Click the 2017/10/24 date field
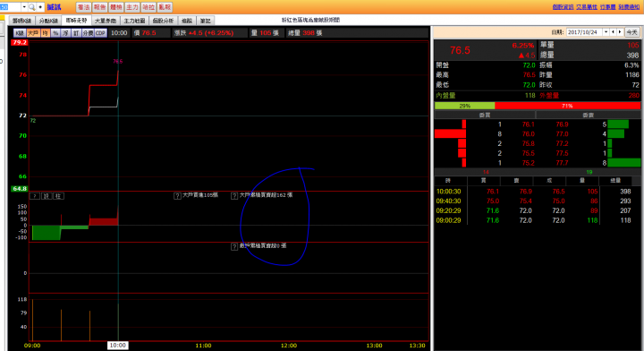Viewport: 644px width, 351px height. tap(585, 32)
